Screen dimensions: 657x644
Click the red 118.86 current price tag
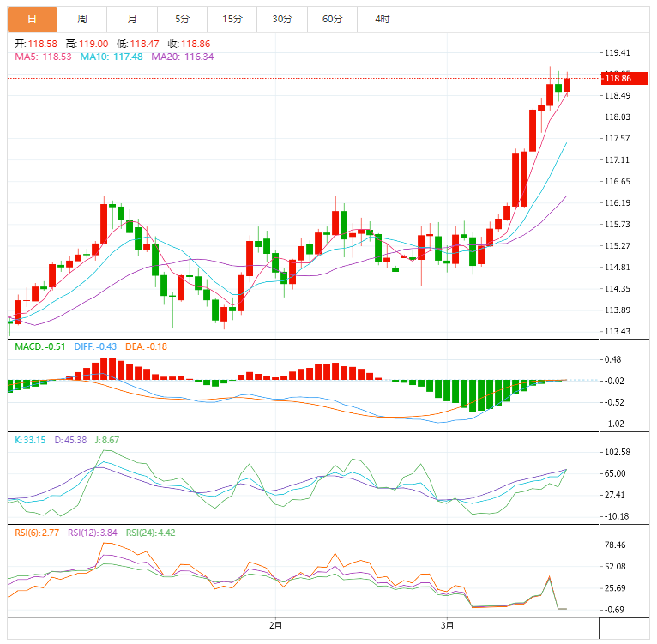click(x=618, y=78)
